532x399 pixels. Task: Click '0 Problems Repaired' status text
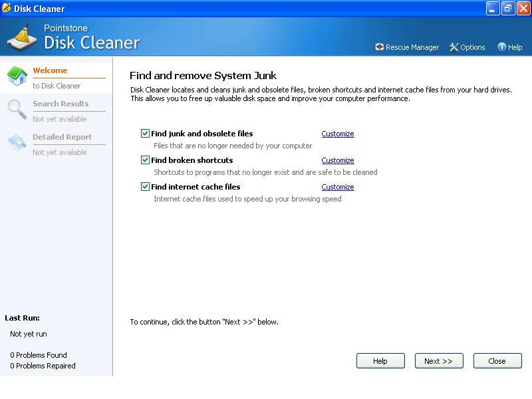click(43, 366)
